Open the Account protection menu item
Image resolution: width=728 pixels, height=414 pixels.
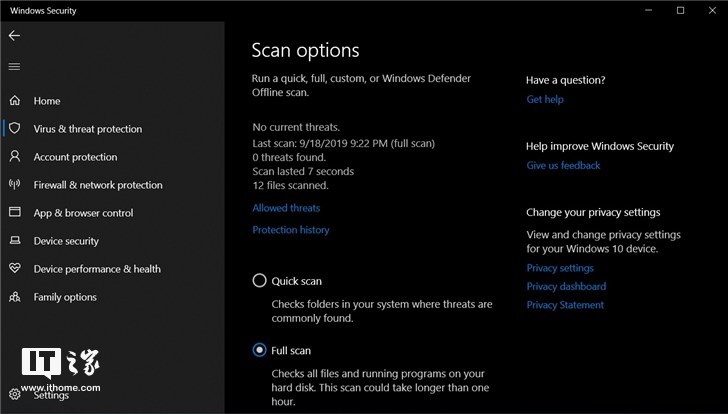(75, 157)
